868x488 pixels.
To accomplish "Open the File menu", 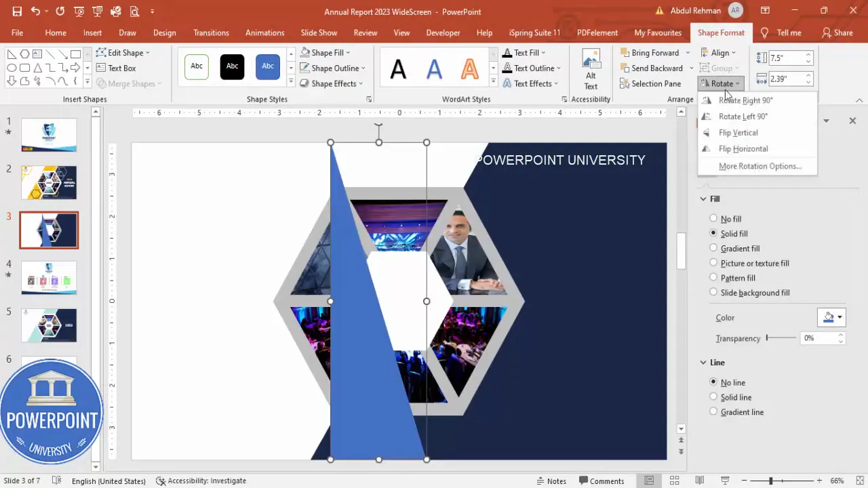I will click(17, 33).
